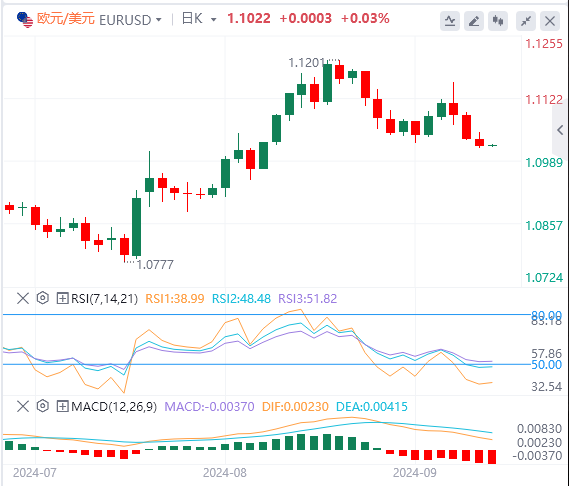This screenshot has height=486, width=569.
Task: Switch chart type with candlestick icon
Action: coord(498,21)
